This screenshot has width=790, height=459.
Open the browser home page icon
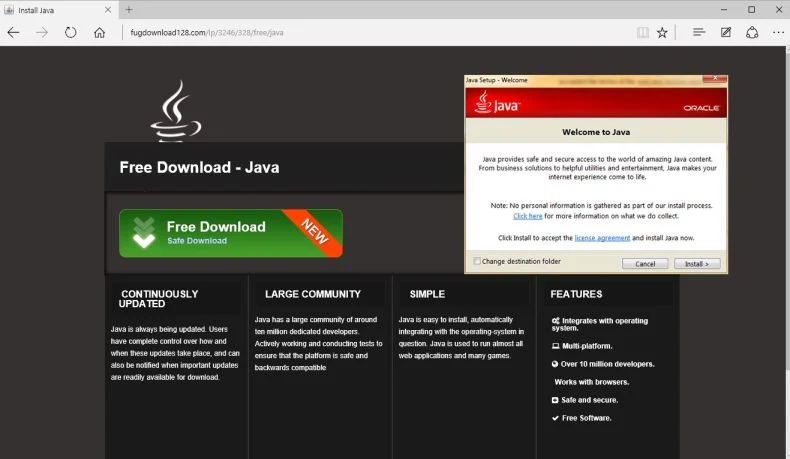click(x=99, y=33)
